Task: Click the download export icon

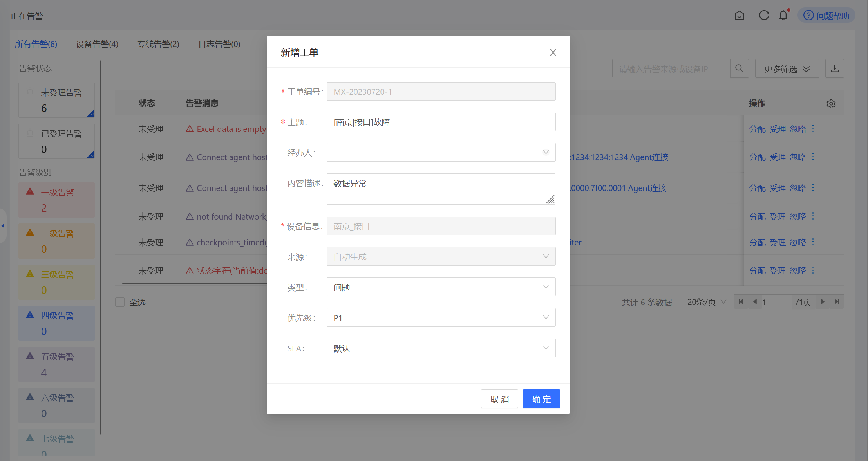Action: (834, 68)
